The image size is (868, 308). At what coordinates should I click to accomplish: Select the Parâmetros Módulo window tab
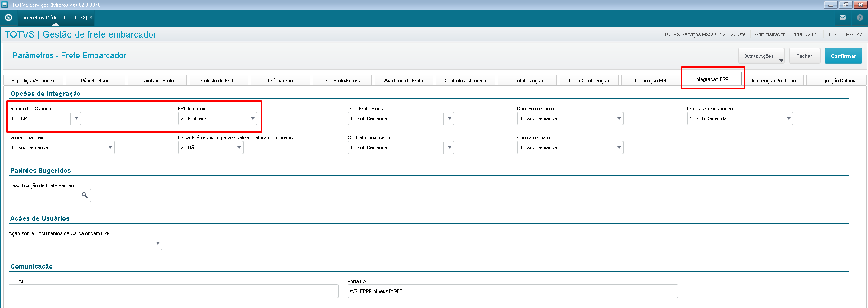click(x=53, y=18)
